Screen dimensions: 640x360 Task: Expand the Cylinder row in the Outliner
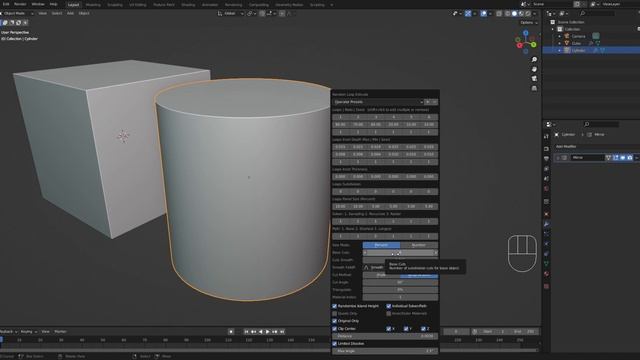point(560,51)
